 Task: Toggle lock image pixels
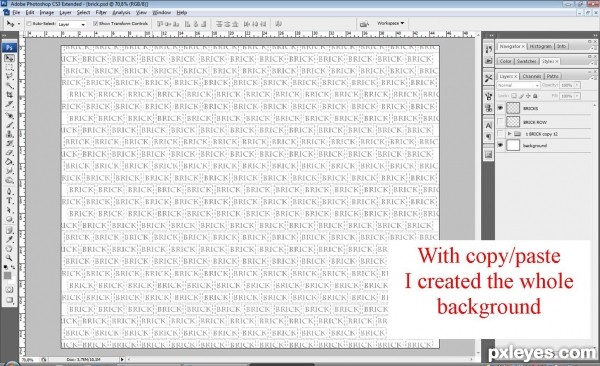click(521, 96)
